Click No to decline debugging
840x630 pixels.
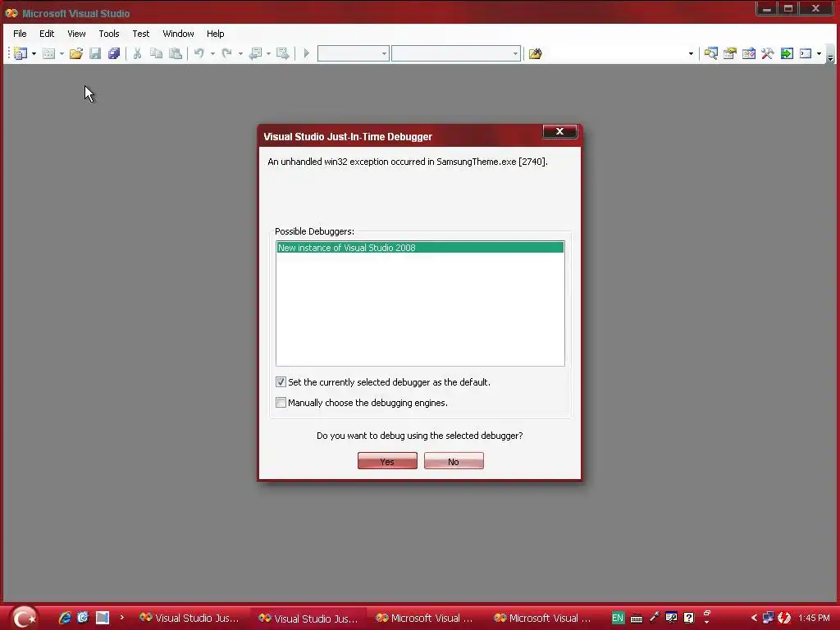[x=454, y=461]
